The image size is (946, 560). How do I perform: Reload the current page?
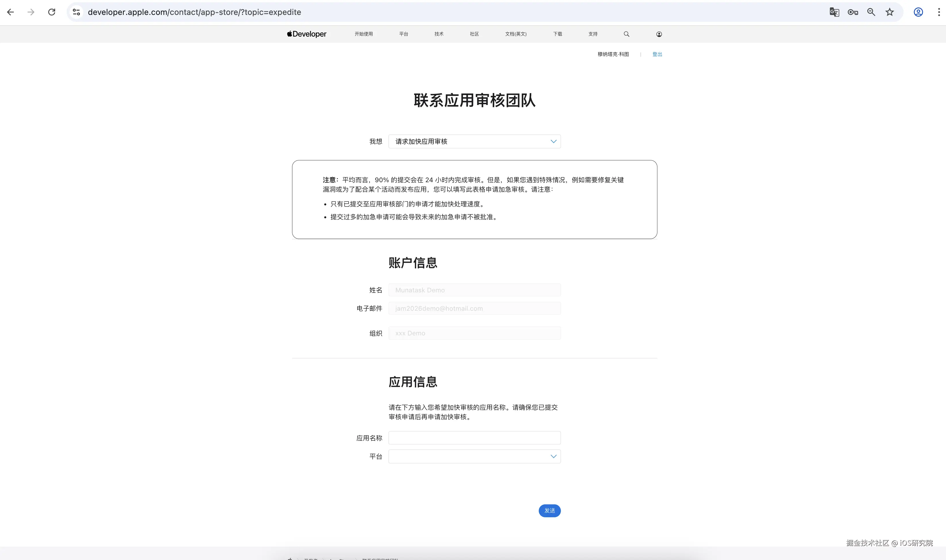coord(52,12)
